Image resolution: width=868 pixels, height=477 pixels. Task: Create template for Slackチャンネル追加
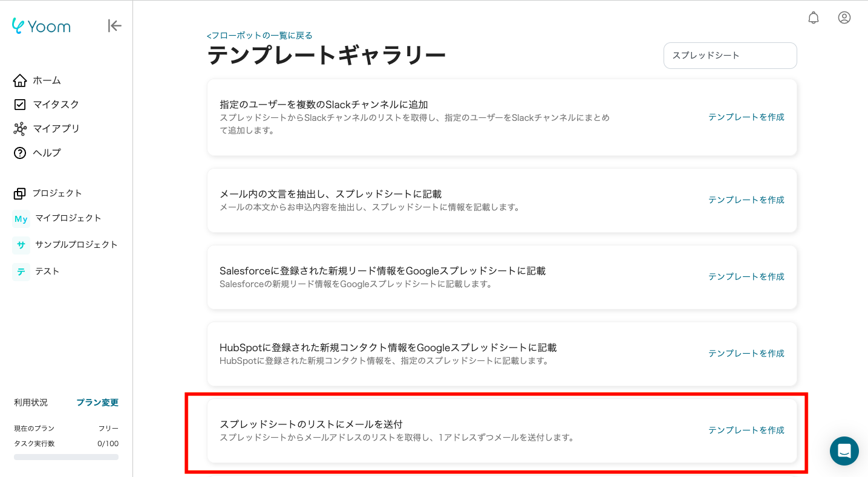[746, 117]
